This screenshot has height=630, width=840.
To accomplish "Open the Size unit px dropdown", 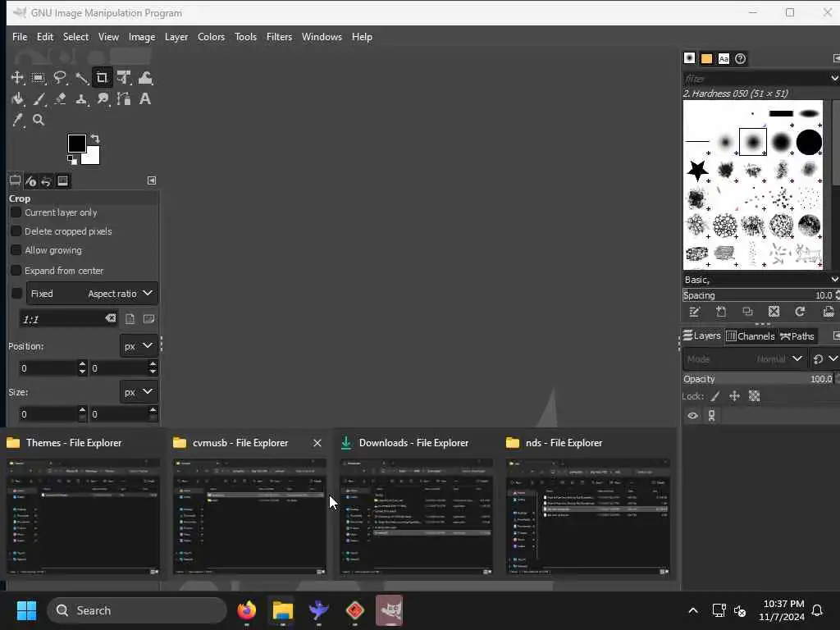I will pos(139,392).
